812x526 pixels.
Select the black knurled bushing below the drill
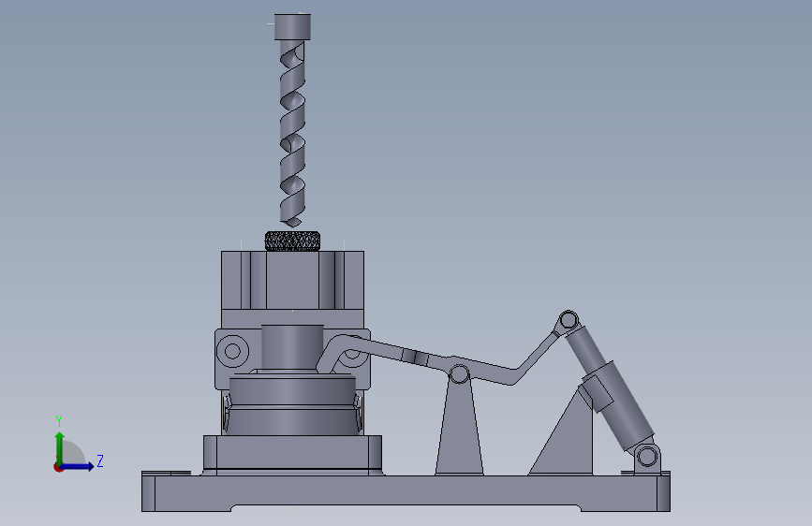click(292, 241)
